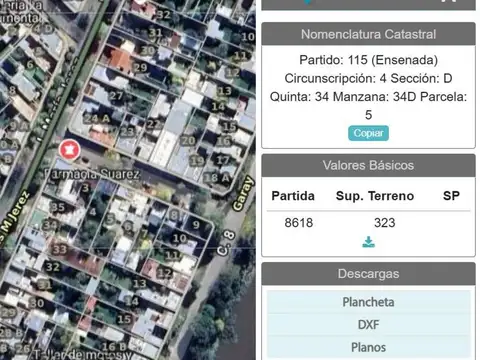Open the Planos download
480x360 pixels.
tap(368, 347)
